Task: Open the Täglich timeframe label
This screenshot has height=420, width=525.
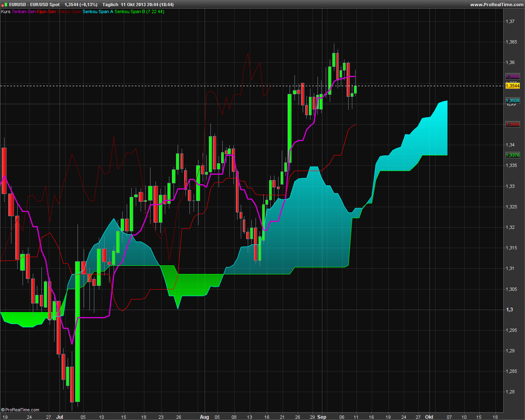Action: coord(110,5)
